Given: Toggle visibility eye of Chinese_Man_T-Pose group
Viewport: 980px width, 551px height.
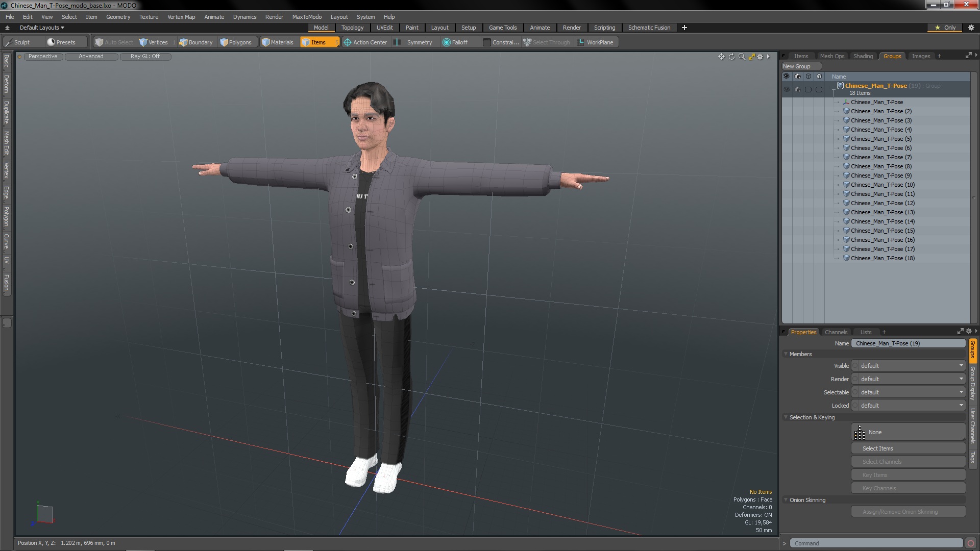Looking at the screenshot, I should pos(787,89).
